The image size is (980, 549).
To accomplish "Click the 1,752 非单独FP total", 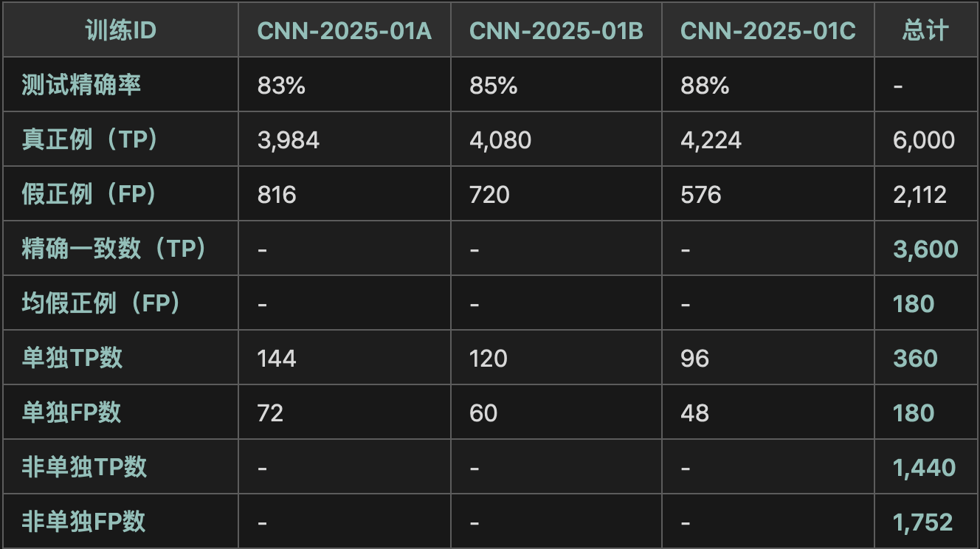I will pyautogui.click(x=922, y=522).
